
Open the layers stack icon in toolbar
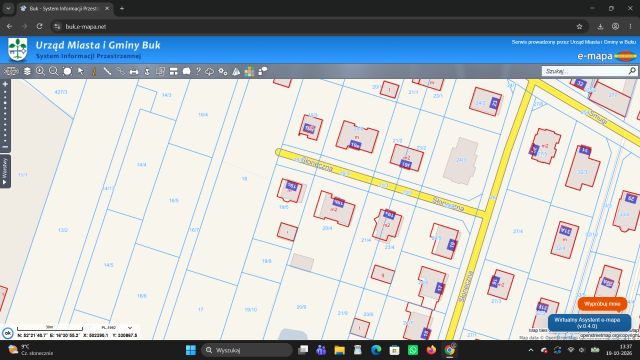27,71
